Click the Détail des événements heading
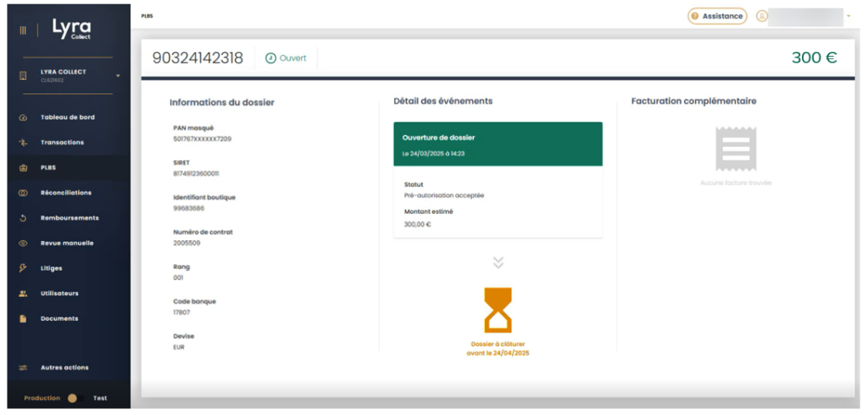Viewport: 868px width, 415px height. click(x=442, y=101)
